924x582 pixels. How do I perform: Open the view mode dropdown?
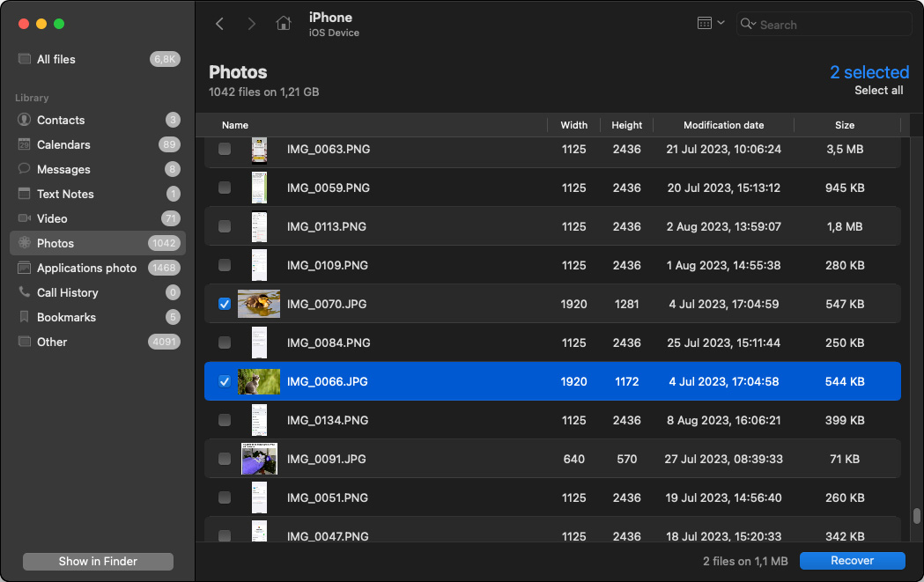[x=710, y=24]
